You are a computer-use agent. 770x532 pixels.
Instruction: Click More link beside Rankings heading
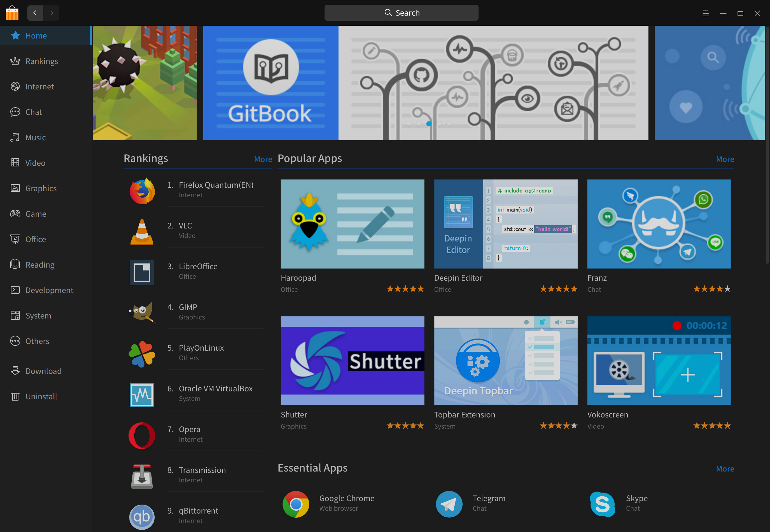point(263,159)
